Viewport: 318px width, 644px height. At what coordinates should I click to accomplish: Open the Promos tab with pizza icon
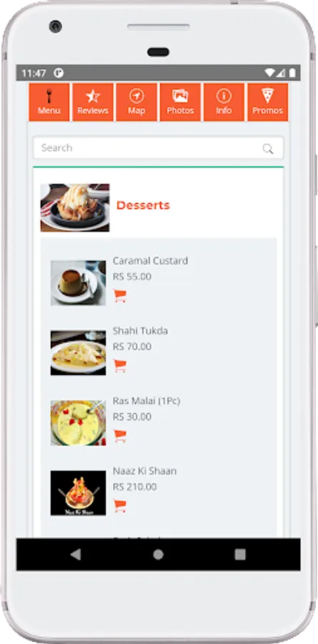(x=268, y=102)
